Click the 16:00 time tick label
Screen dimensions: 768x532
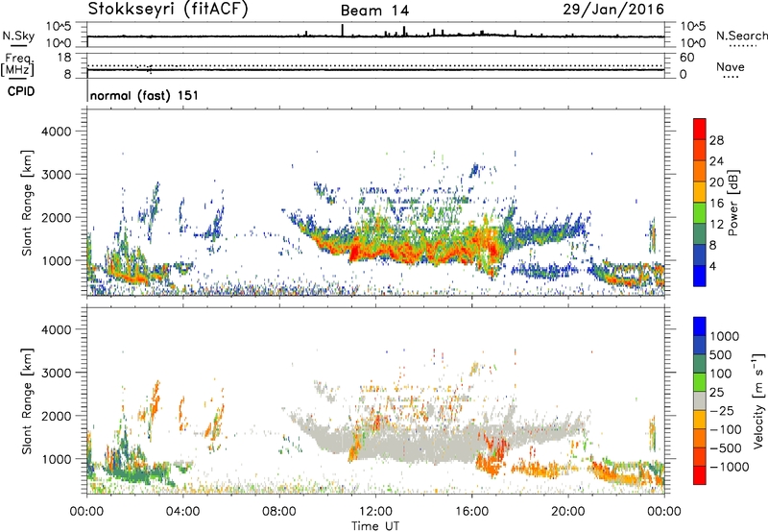pyautogui.click(x=471, y=512)
